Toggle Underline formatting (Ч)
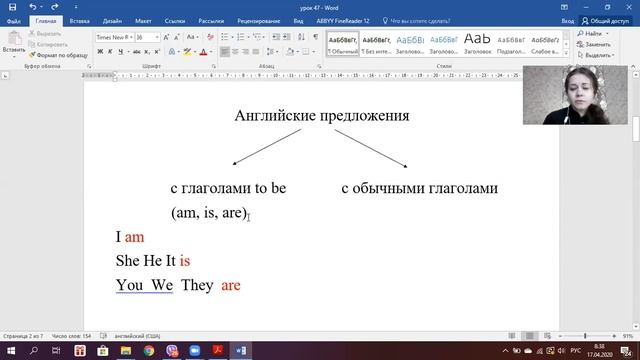Viewport: 640px width, 360px height. (x=120, y=52)
